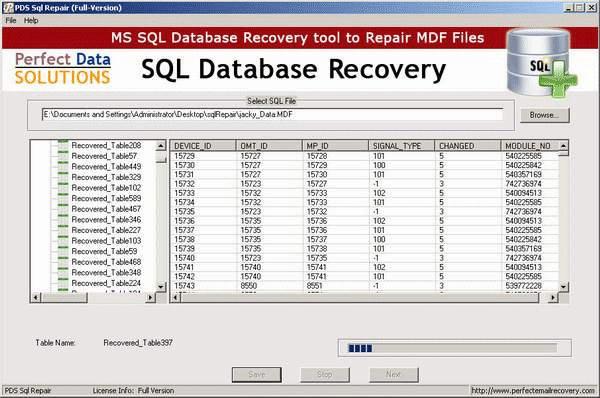Screen dimensions: 600x398
Task: Click the tree panel scroll right arrow
Action: [x=151, y=297]
